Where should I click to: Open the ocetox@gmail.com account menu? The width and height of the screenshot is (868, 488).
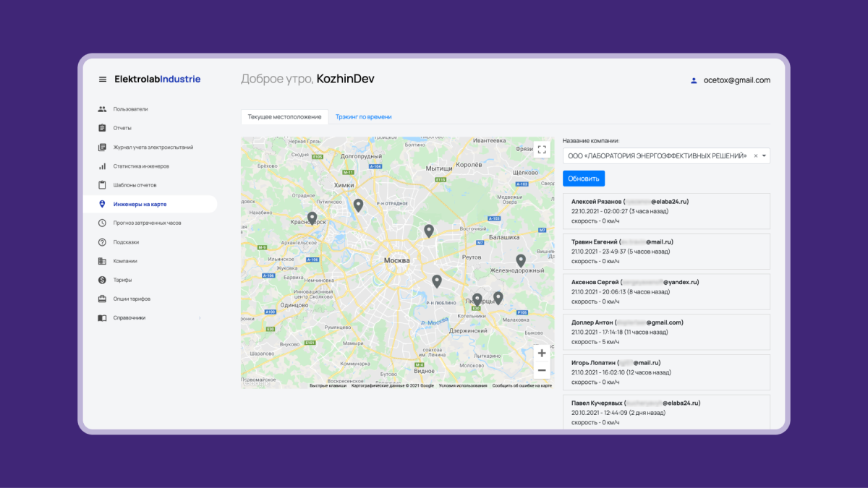731,80
